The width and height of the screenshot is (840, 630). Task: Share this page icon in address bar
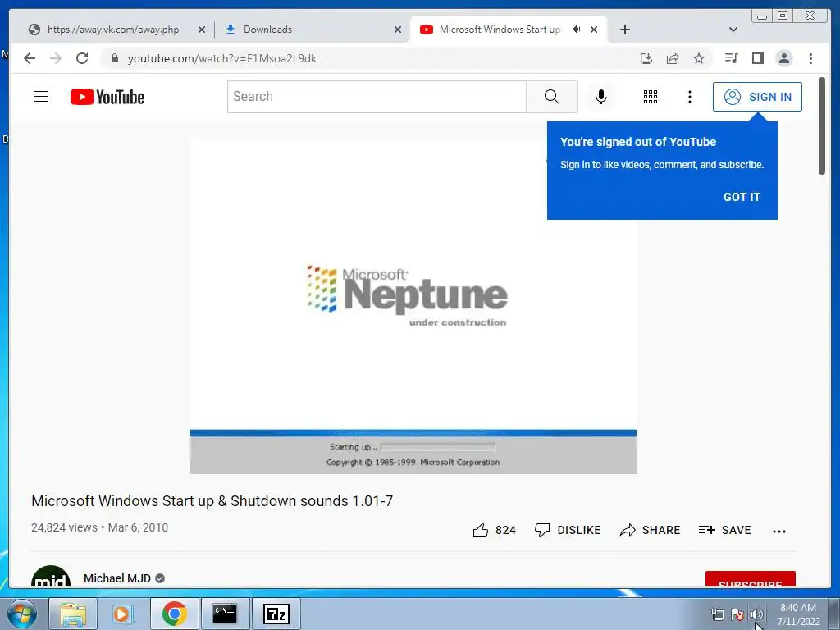click(x=673, y=58)
